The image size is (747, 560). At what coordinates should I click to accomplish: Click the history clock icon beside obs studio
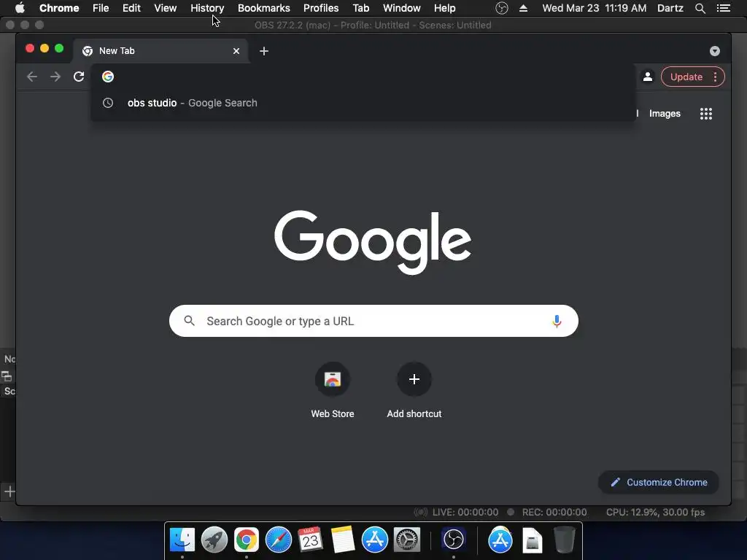pos(108,103)
